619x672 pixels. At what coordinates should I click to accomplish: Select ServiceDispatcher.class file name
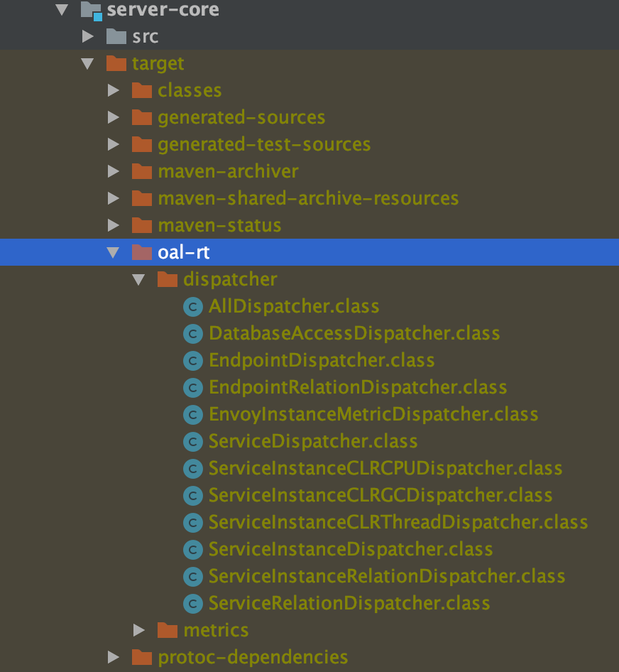click(x=313, y=442)
